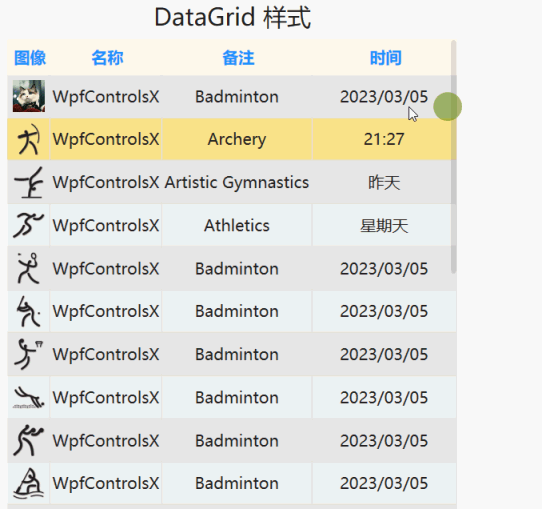Click Badminton cell in the boxing pictogram row
542x509 pixels.
point(237,441)
